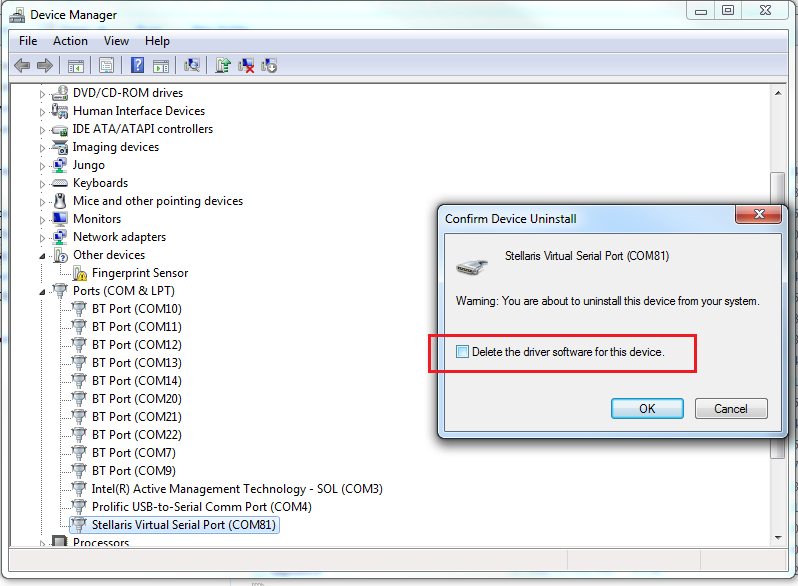Select BT Port (COM12)

(x=137, y=345)
